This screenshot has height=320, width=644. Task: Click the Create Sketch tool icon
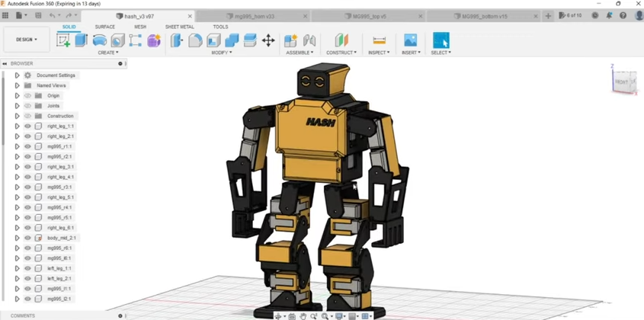point(62,40)
